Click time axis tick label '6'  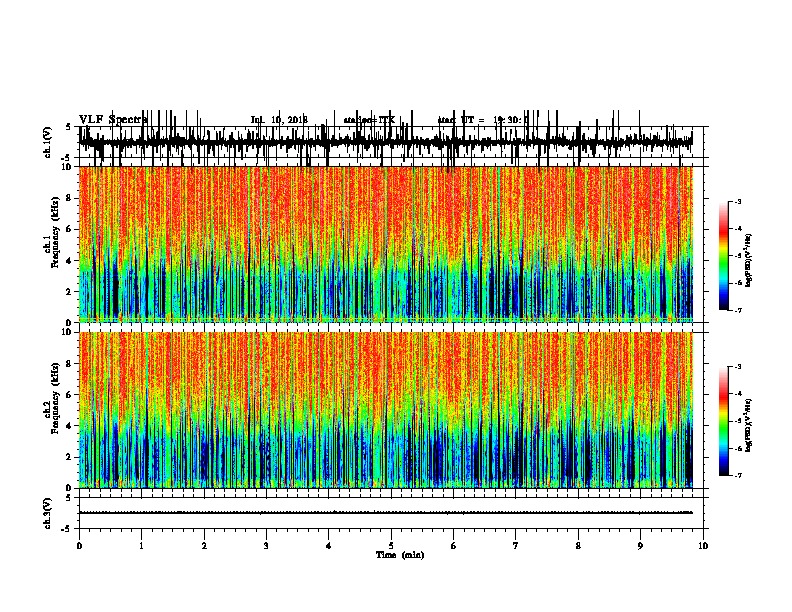pos(453,546)
